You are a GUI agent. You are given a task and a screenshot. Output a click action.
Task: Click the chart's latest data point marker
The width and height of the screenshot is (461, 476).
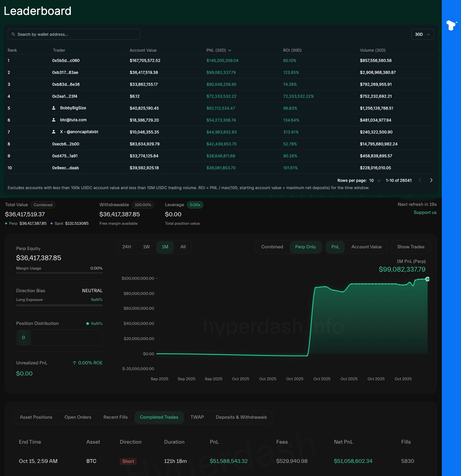(x=428, y=279)
